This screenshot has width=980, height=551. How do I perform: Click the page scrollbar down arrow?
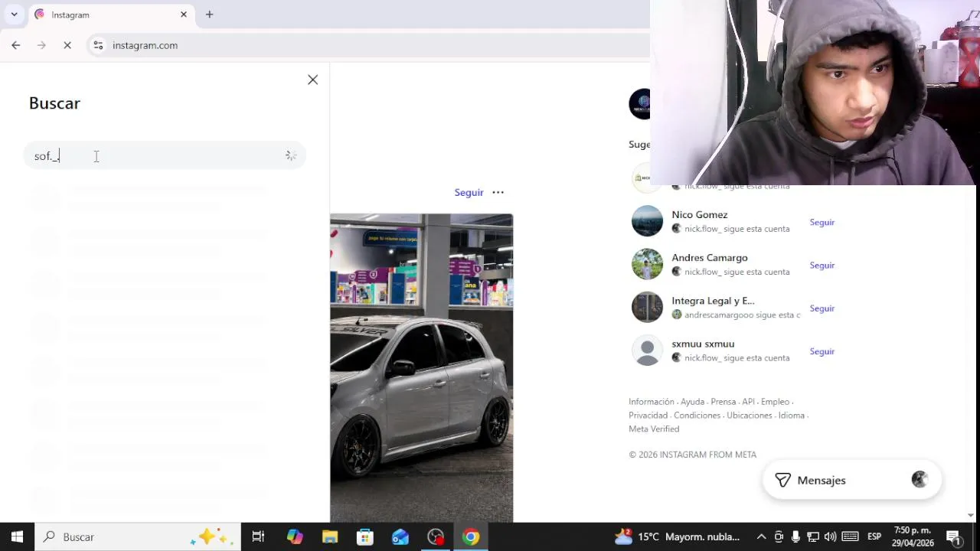point(972,516)
